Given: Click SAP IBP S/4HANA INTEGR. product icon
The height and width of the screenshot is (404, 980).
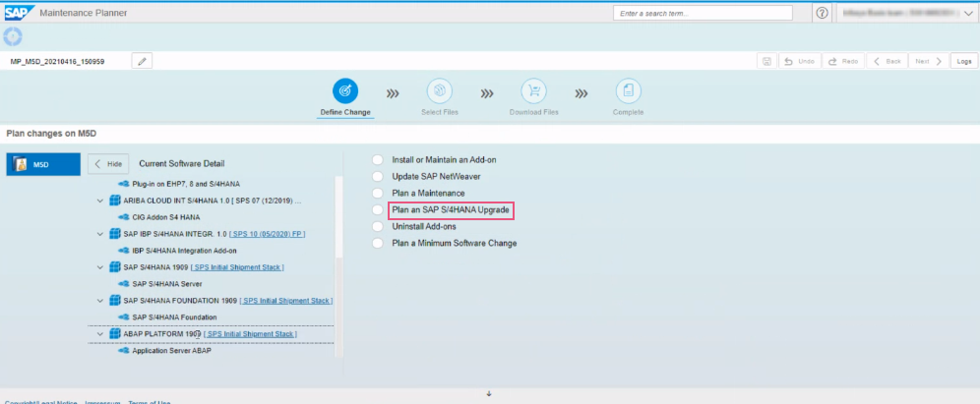Looking at the screenshot, I should 114,234.
